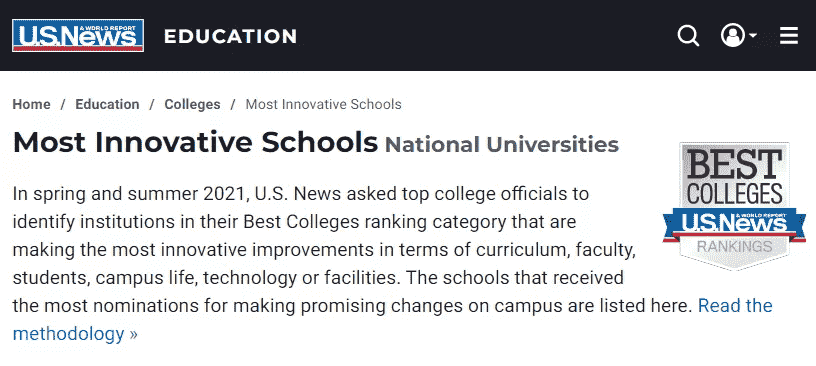This screenshot has width=816, height=366.
Task: Select the EDUCATION section title in header
Action: [231, 36]
